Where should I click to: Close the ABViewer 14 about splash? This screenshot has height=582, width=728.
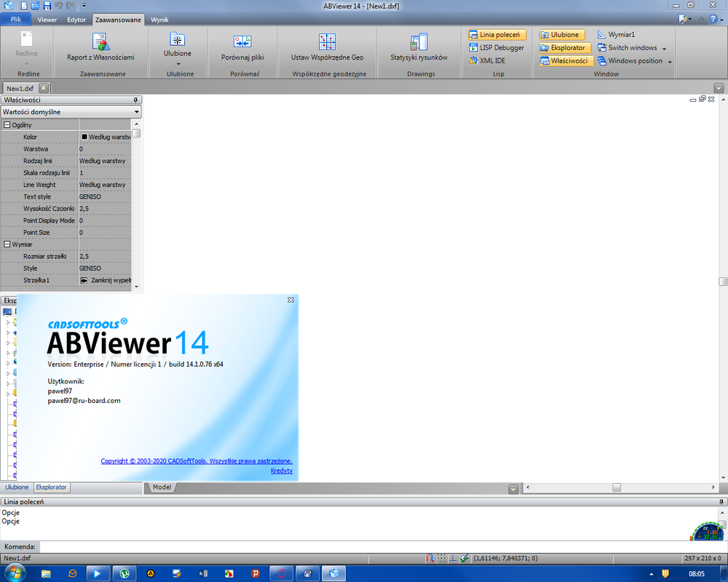[x=290, y=300]
